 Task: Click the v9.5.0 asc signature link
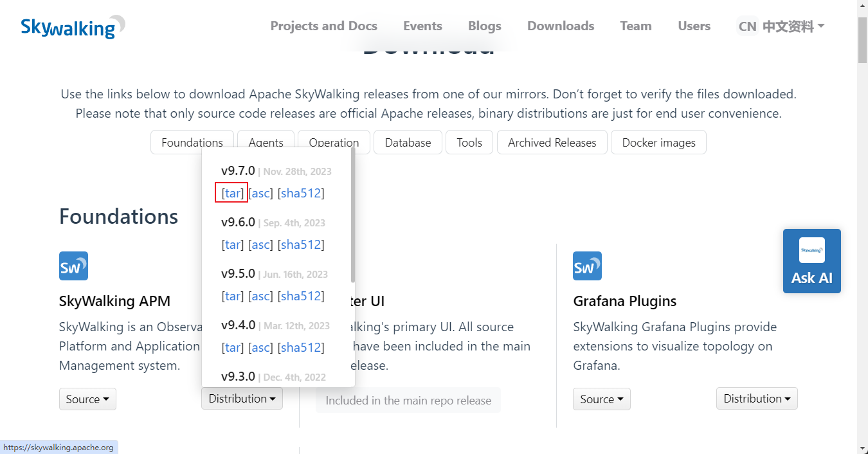click(x=260, y=296)
